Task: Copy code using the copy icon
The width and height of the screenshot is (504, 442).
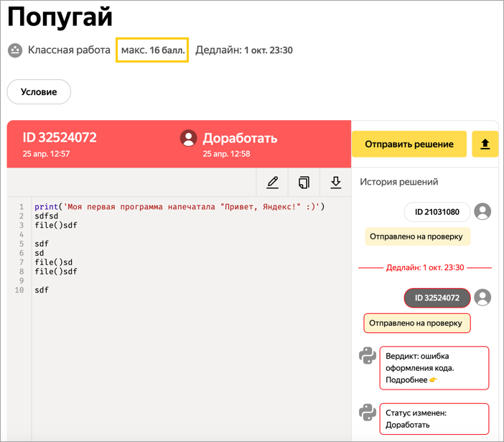Action: pos(304,183)
